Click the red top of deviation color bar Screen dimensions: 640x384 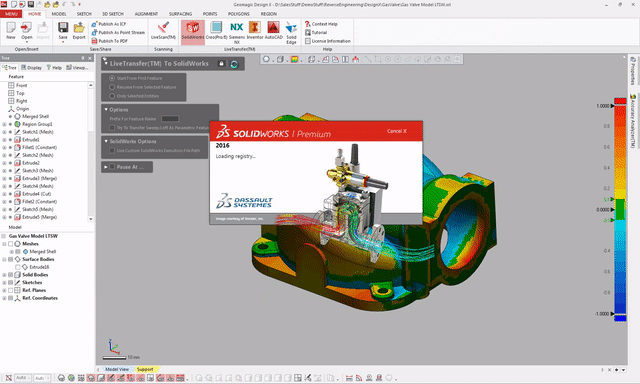pyautogui.click(x=620, y=101)
